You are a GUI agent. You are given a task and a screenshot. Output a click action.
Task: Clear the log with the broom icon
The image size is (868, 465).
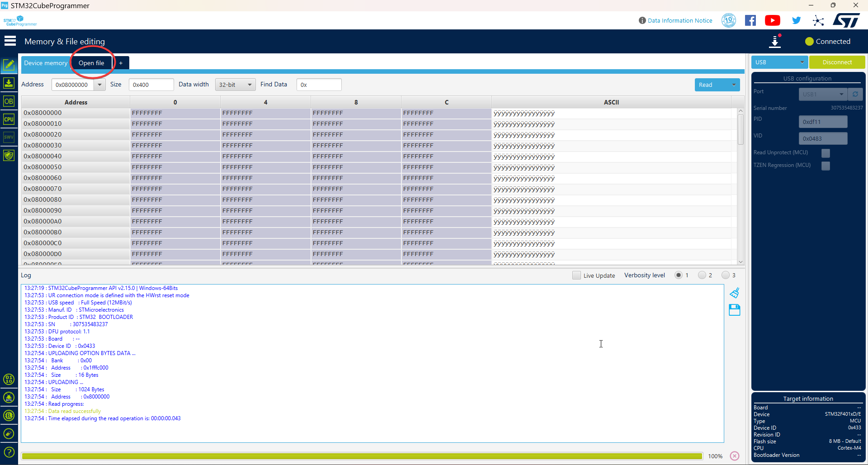coord(735,293)
